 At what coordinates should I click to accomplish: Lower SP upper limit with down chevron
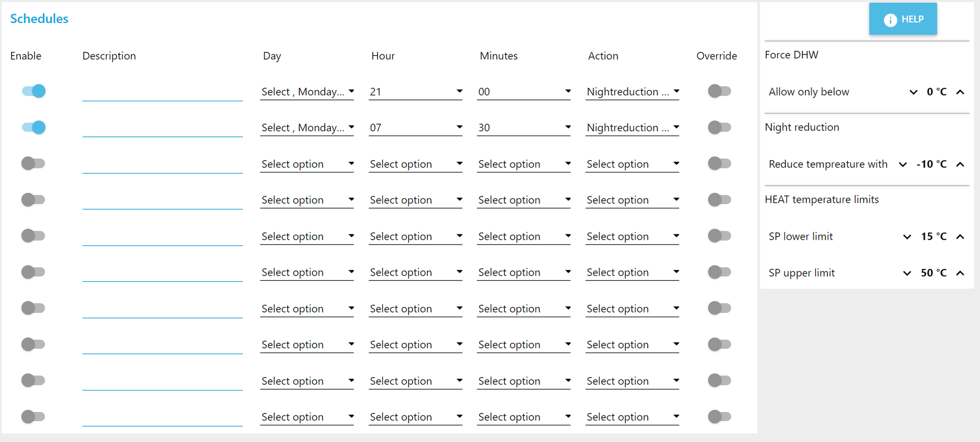pos(907,273)
